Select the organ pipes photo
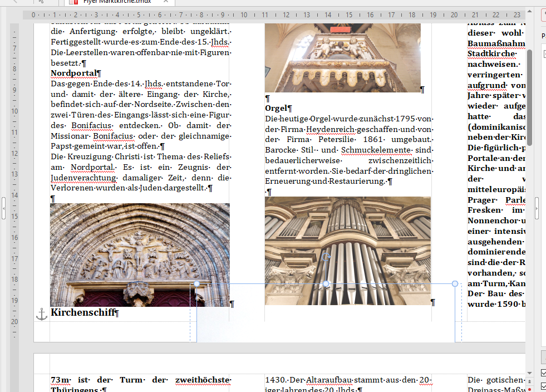Screen dimensions: 546x392 coord(347,251)
